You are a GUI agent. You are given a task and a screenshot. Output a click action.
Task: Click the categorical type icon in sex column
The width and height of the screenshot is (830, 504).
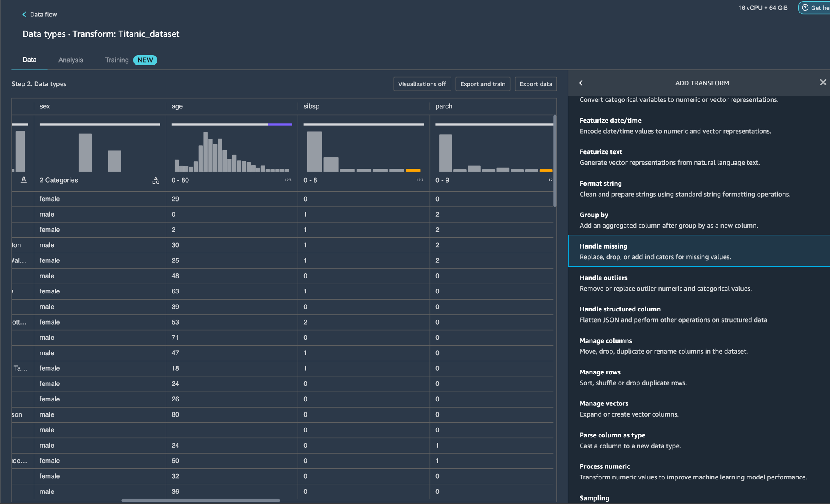(155, 180)
